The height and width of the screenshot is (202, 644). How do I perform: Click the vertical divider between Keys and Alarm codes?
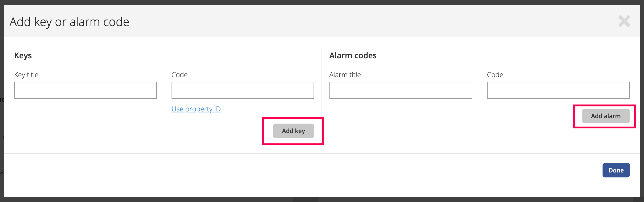[322, 98]
